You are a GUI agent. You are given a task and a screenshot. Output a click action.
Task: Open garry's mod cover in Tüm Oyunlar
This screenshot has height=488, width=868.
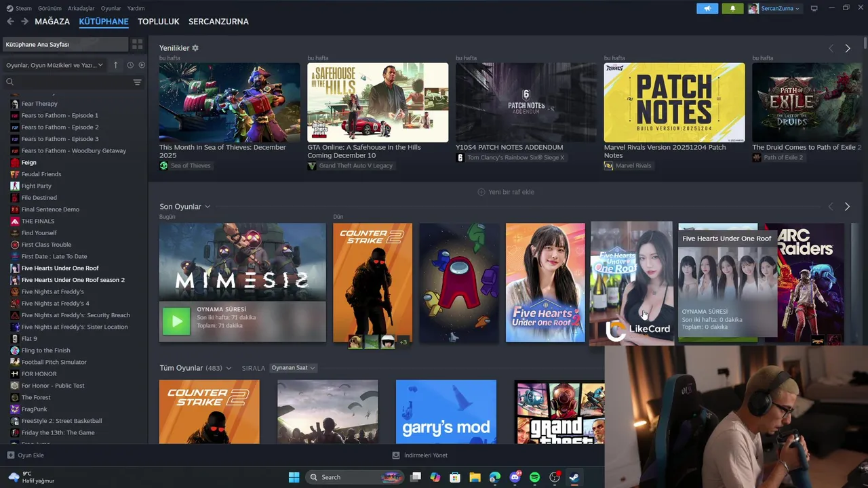(446, 412)
